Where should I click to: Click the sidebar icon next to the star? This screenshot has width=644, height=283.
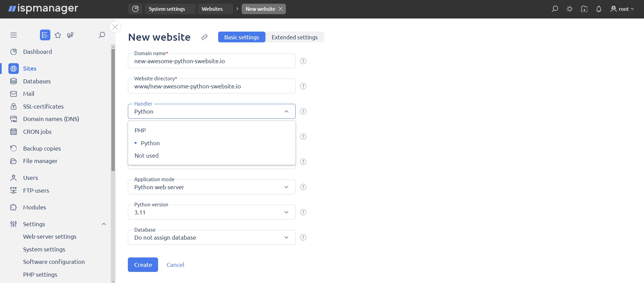click(70, 35)
